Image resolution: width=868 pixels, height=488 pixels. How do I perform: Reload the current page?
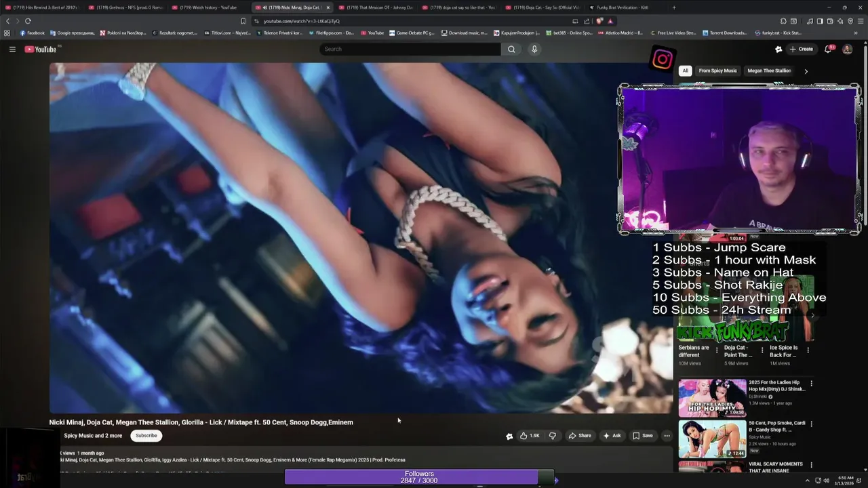28,21
